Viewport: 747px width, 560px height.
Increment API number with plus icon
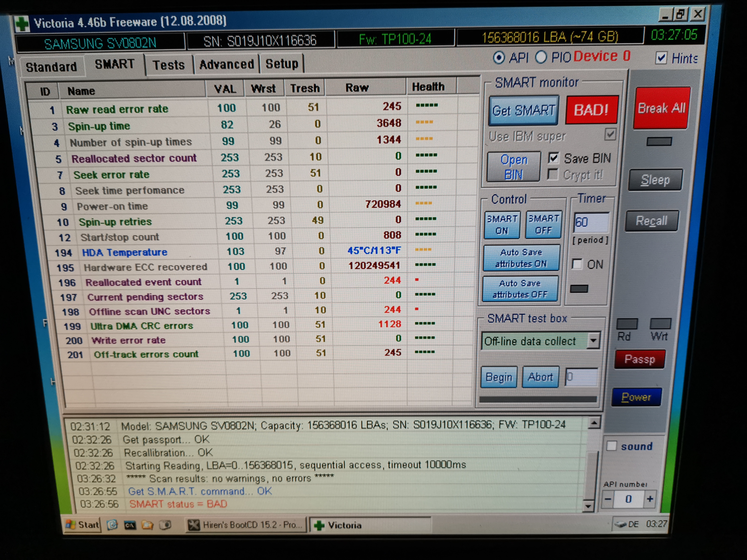pos(650,499)
